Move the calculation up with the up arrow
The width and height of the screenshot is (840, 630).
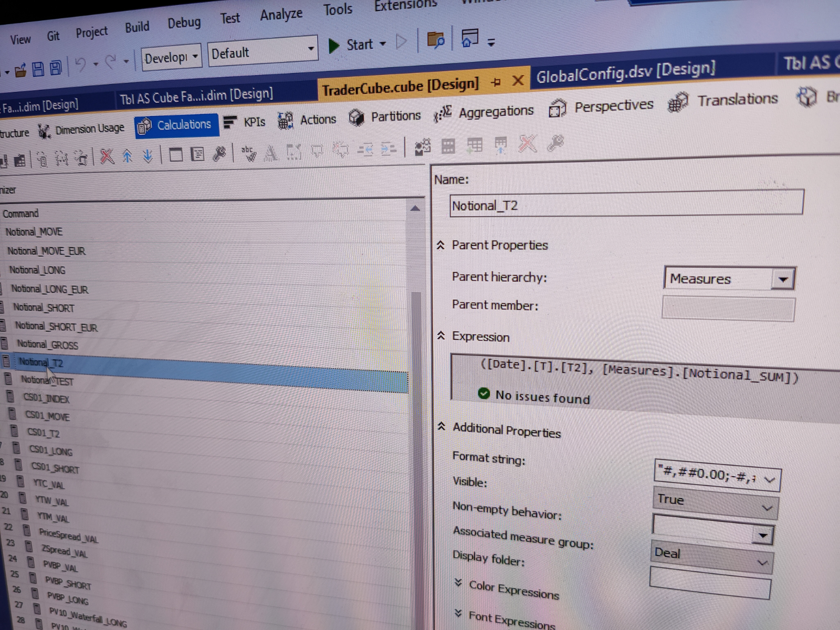click(x=128, y=155)
